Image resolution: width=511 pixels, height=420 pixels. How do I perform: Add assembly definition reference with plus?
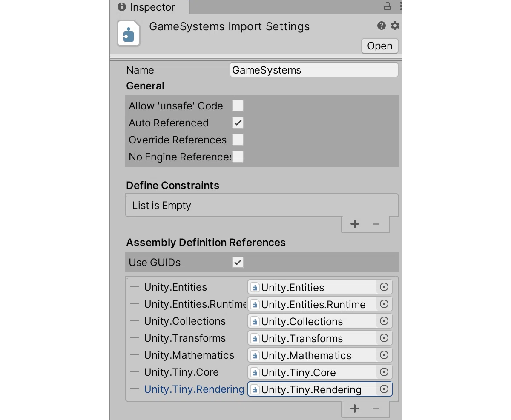pyautogui.click(x=355, y=409)
